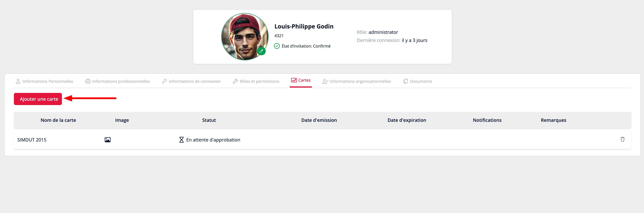The width and height of the screenshot is (644, 213).
Task: Click the briefcase icon beside Informations professionnelles
Action: pyautogui.click(x=88, y=81)
